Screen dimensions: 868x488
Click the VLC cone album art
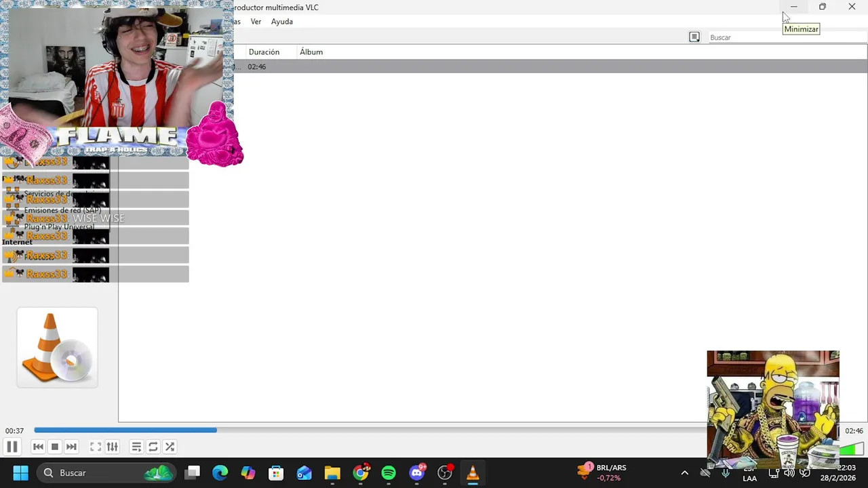[x=57, y=348]
